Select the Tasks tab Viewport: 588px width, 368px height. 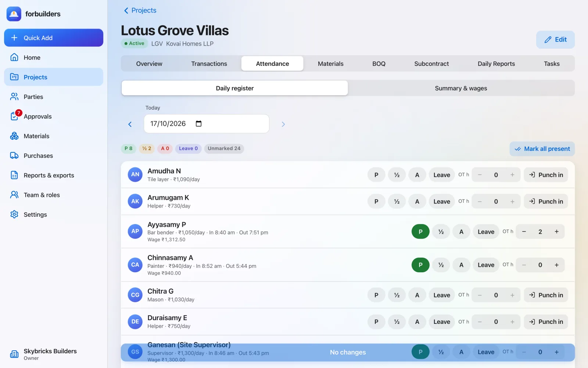(552, 64)
